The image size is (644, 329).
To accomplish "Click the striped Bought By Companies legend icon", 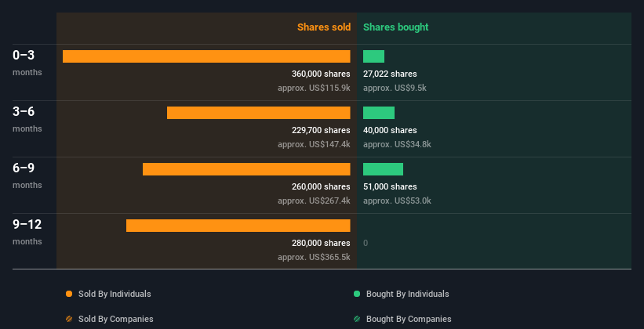I will pyautogui.click(x=357, y=319).
